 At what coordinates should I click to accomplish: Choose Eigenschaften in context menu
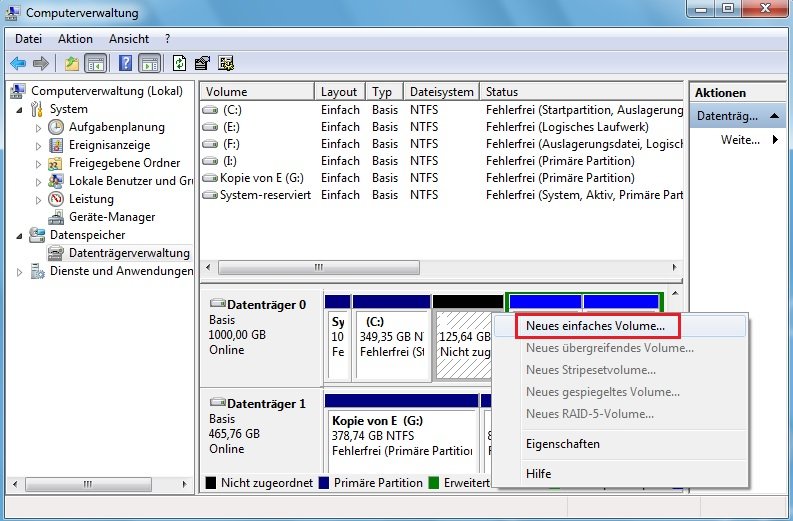(x=620, y=444)
